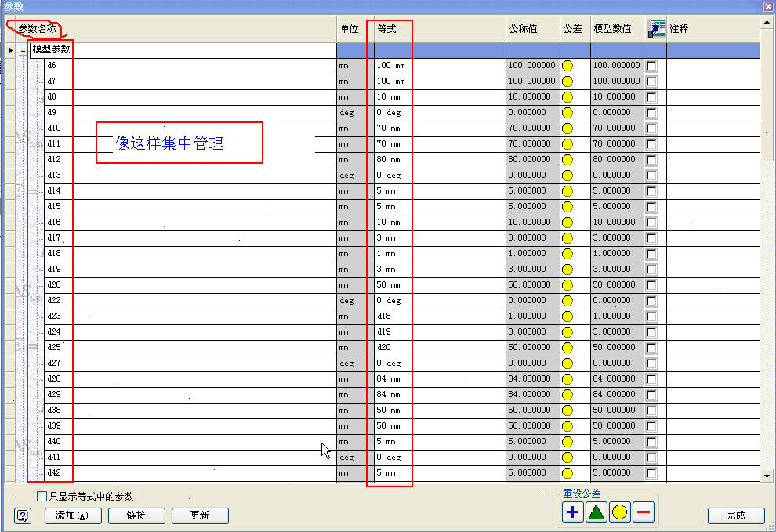Click the yellow tolerance circle in row d7
Screen dimensions: 776x532
pos(567,81)
